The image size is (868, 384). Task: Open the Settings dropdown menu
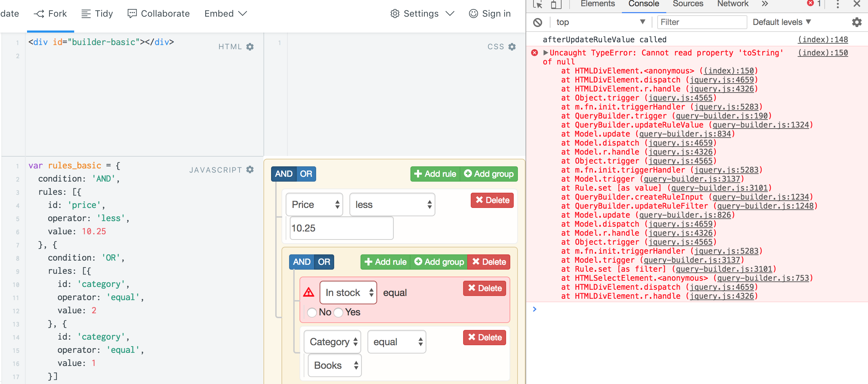tap(422, 14)
